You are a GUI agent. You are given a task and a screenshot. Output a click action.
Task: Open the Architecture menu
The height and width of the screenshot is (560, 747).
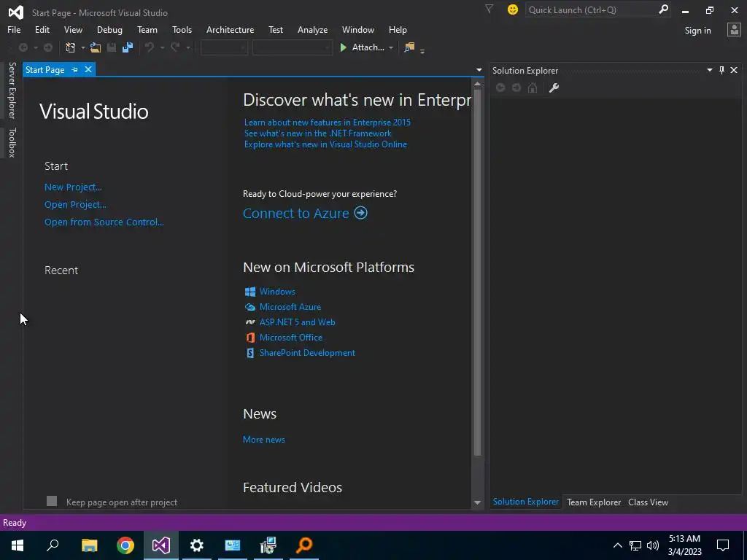click(x=230, y=29)
